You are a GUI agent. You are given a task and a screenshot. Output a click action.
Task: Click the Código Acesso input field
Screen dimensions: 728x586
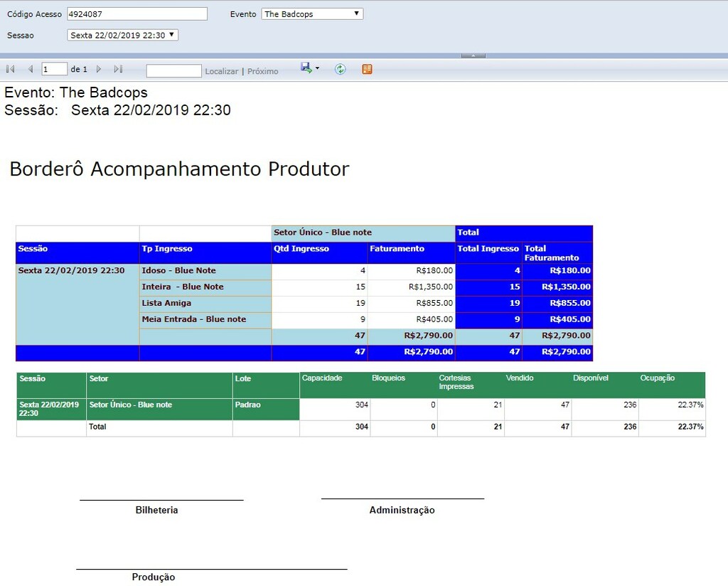[137, 14]
